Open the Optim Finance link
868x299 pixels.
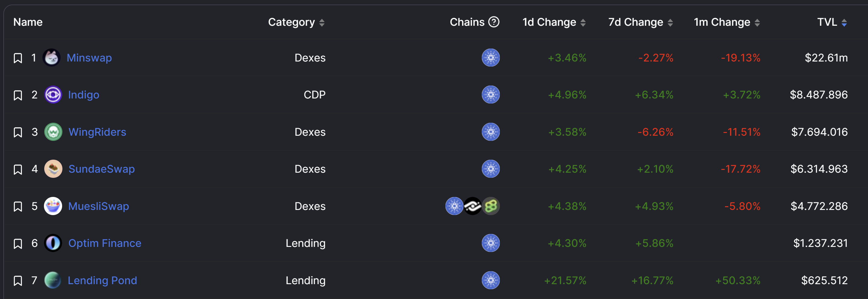coord(104,243)
